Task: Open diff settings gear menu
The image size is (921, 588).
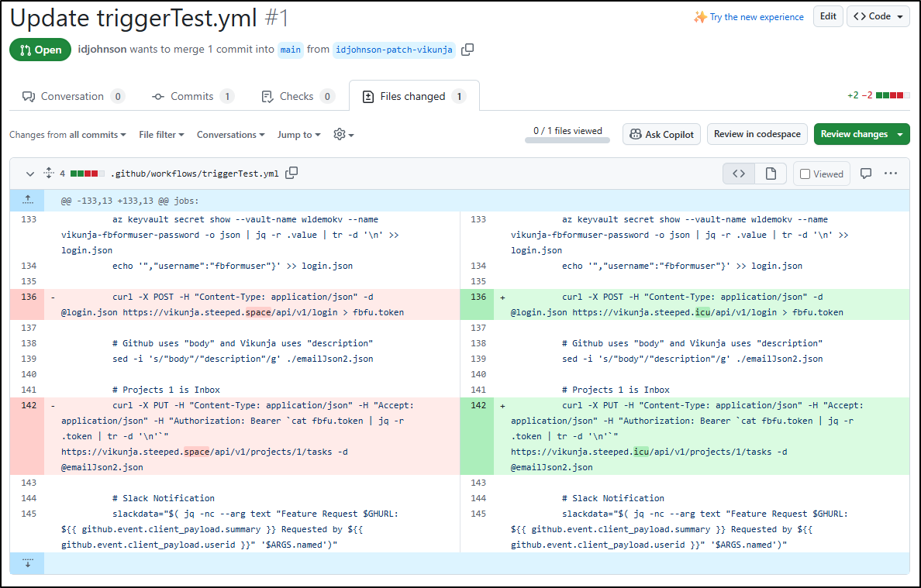Action: (x=343, y=135)
